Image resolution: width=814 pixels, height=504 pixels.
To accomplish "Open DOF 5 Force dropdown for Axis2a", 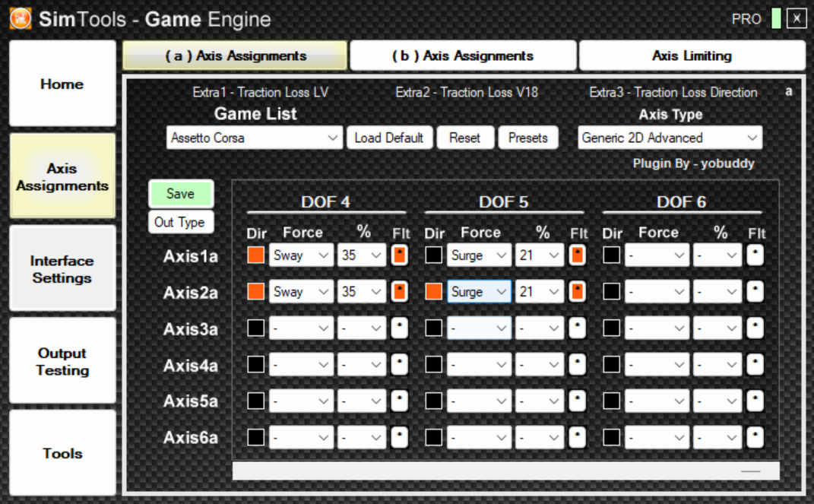I will tap(479, 292).
